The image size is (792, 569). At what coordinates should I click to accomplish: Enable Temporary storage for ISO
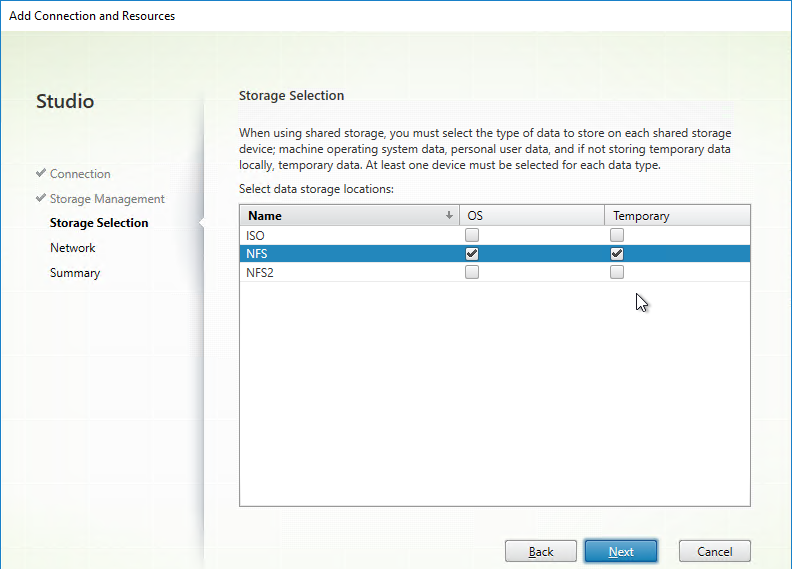click(x=617, y=235)
